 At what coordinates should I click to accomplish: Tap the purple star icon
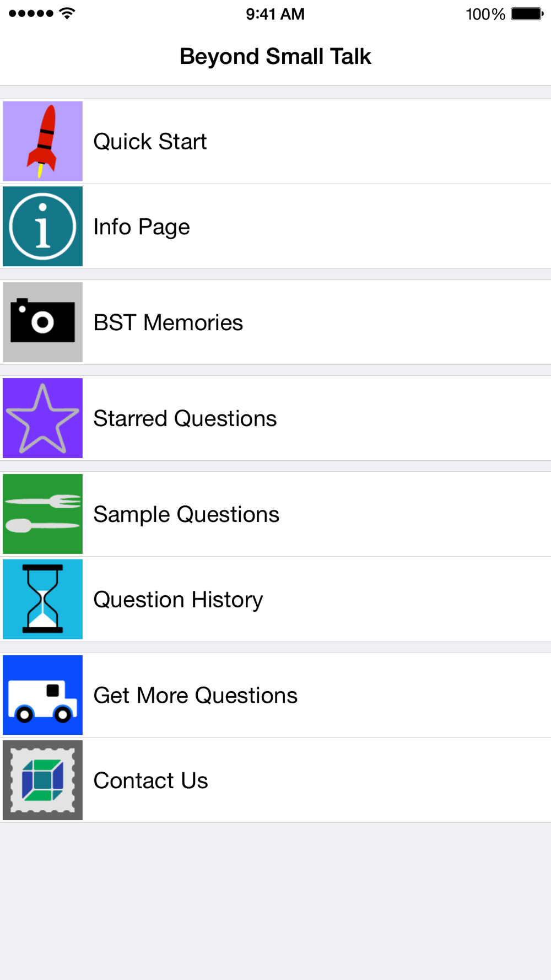coord(42,418)
